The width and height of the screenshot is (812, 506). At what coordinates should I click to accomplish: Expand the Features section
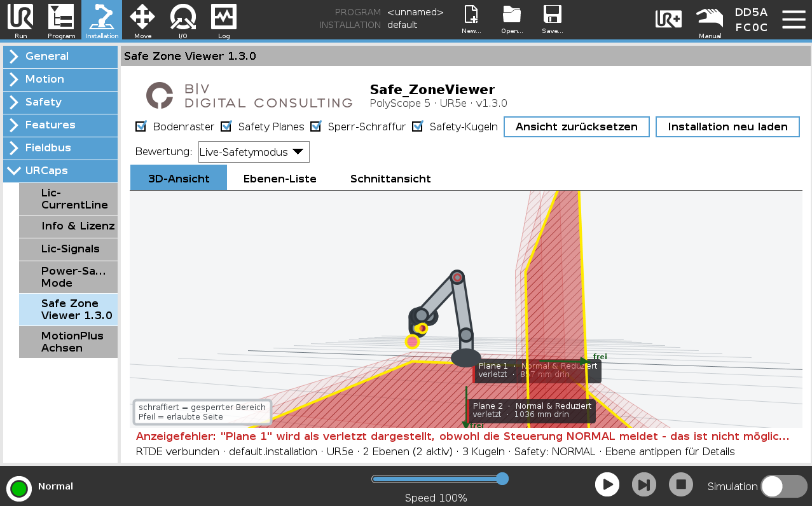[60, 125]
